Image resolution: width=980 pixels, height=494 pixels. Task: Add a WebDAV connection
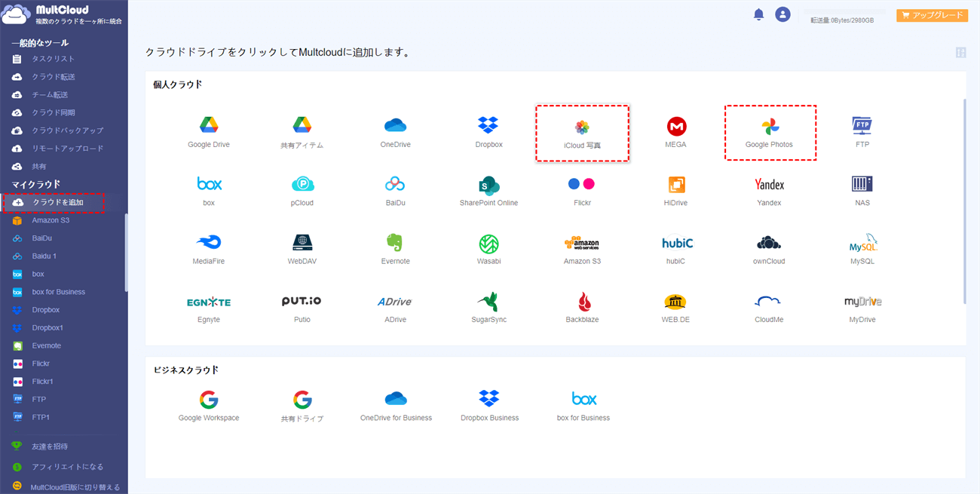point(302,249)
